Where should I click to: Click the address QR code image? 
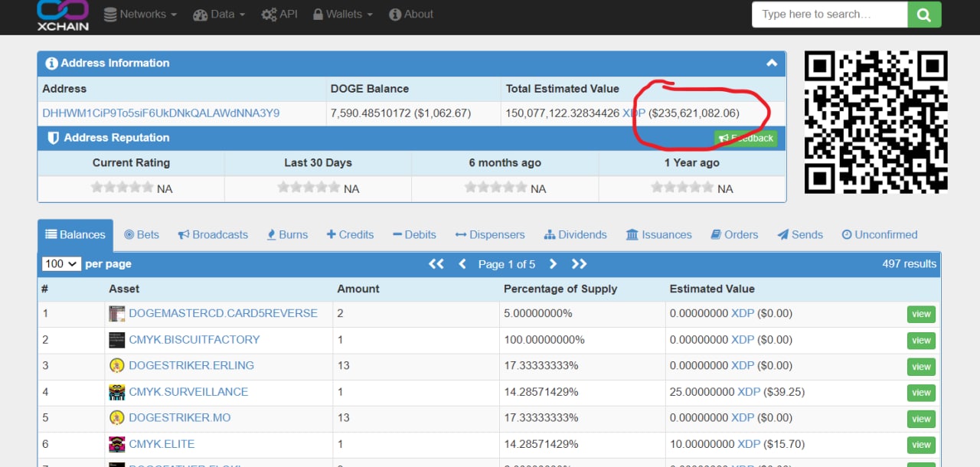coord(876,122)
